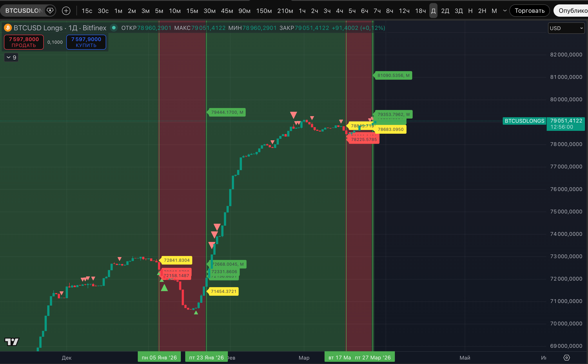Click the diamond icon next to BTCUSDLONGS symbol

(50, 11)
